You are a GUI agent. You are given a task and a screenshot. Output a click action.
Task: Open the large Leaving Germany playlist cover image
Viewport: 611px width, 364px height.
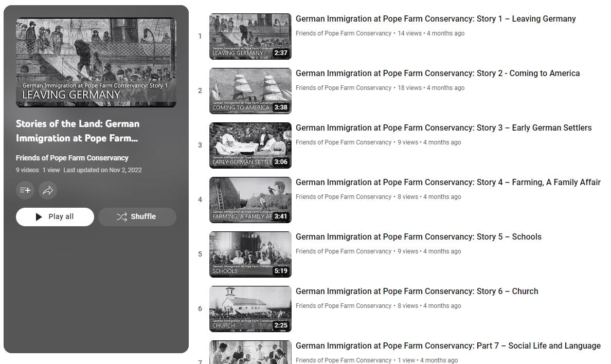[96, 62]
